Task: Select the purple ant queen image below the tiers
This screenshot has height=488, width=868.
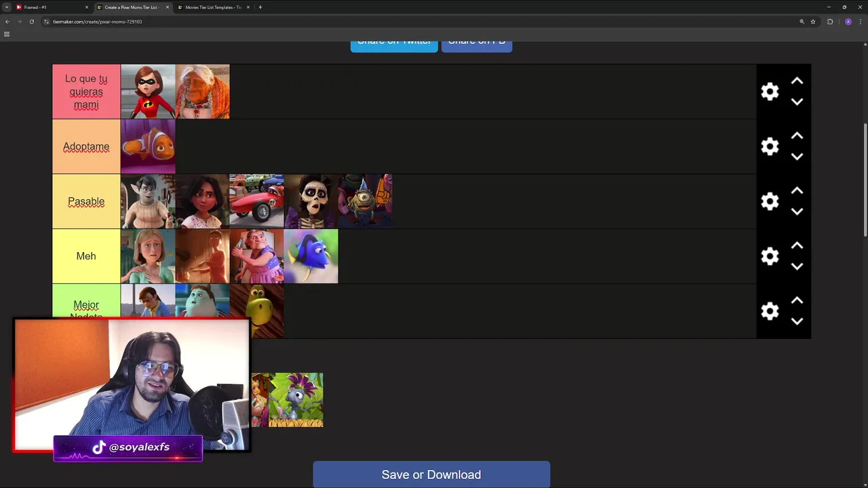Action: pyautogui.click(x=296, y=400)
